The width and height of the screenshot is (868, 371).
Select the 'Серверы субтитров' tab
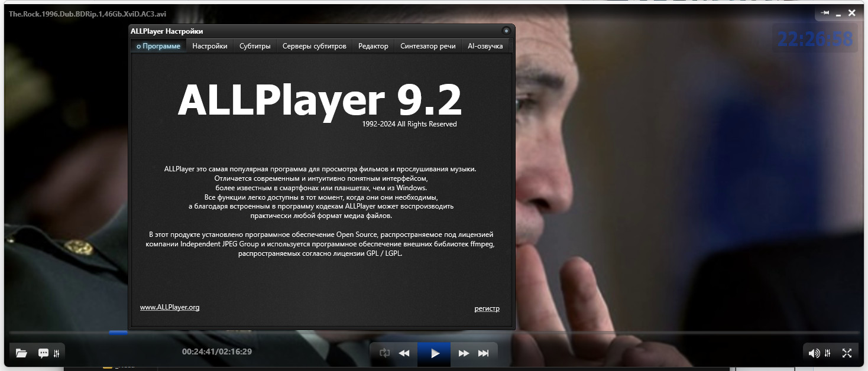click(x=315, y=45)
